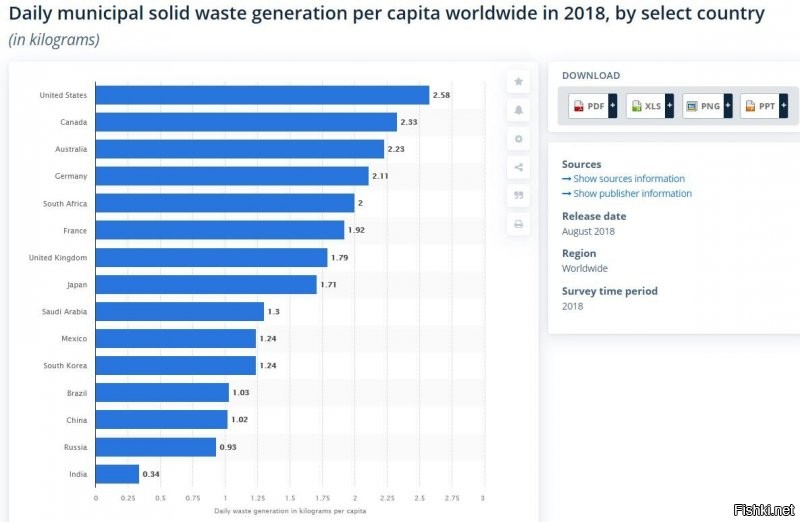Viewport: 800px width, 522px height.
Task: Click the bell notification alert icon
Action: [518, 110]
